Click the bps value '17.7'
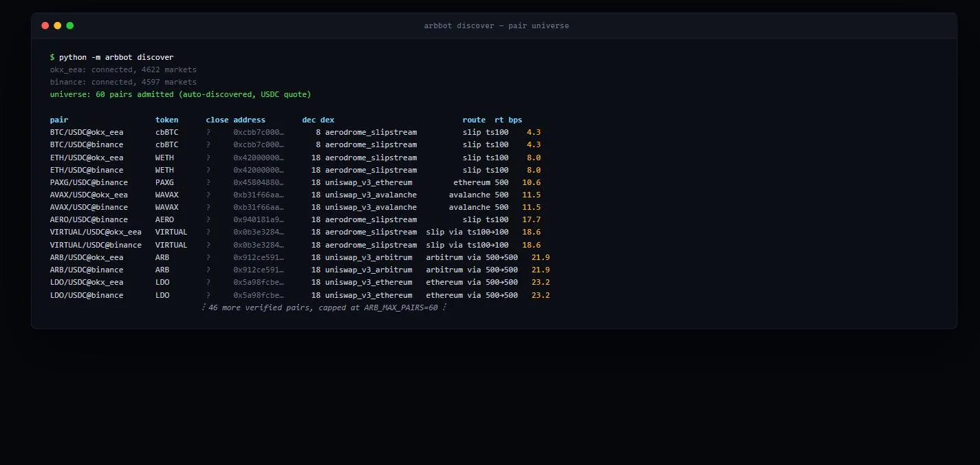980x465 pixels. (532, 219)
